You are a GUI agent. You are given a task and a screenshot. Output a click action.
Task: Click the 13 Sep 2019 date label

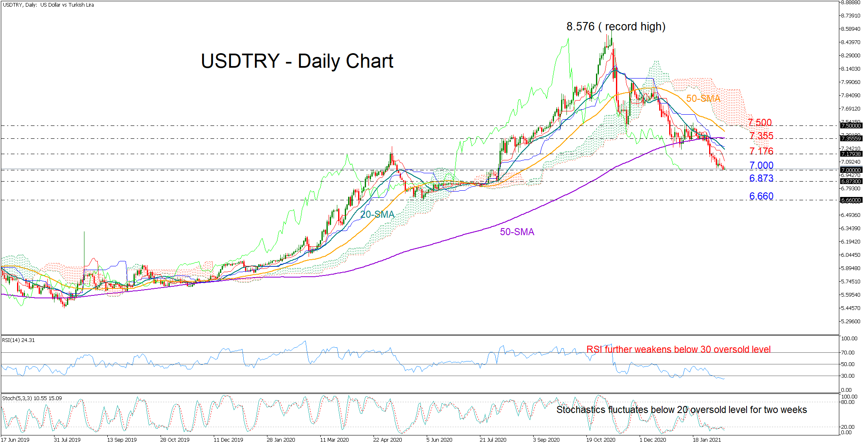[122, 440]
